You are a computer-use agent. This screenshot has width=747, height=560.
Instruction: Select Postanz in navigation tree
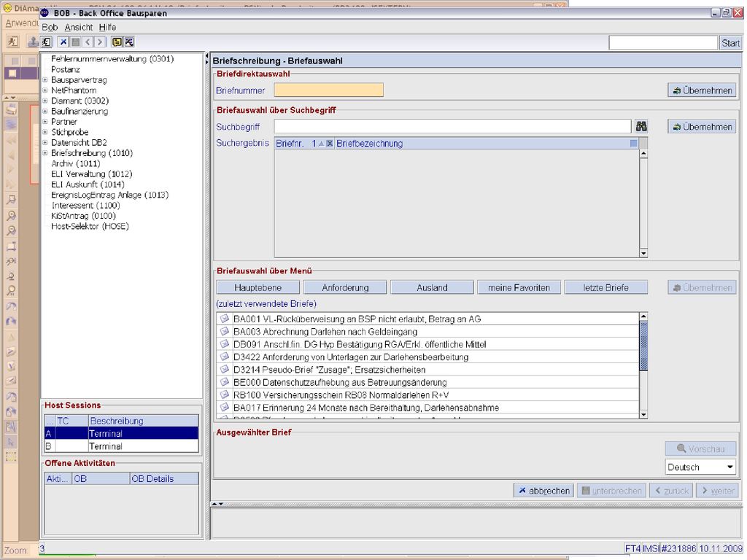[x=65, y=69]
